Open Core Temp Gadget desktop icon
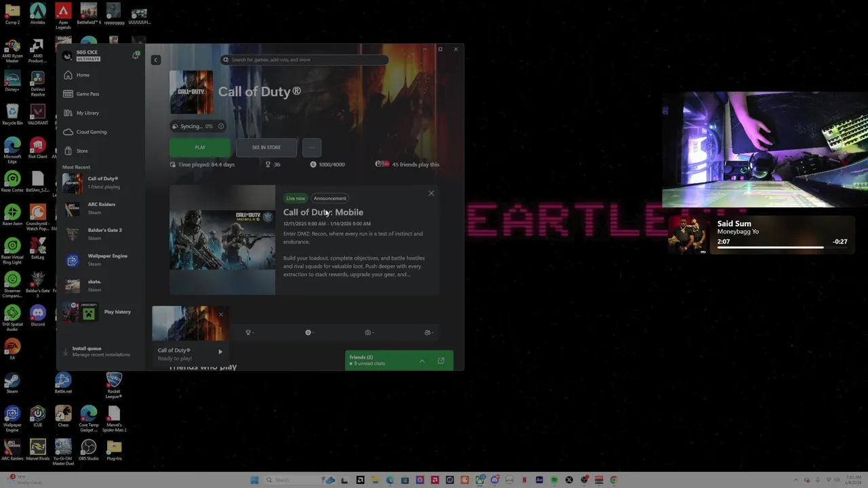Viewport: 868px width, 488px height. 89,418
